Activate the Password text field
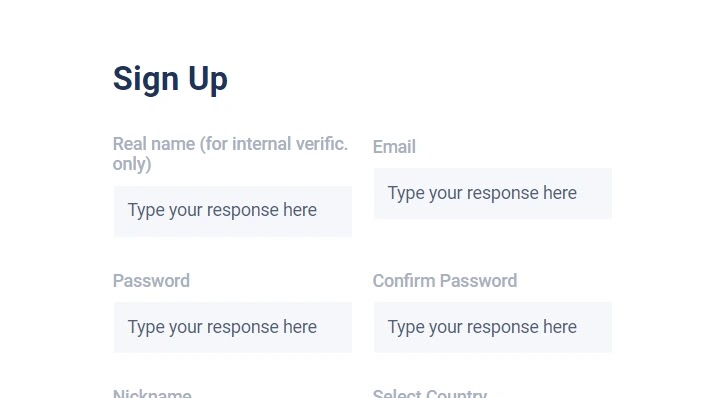The height and width of the screenshot is (398, 707). [233, 327]
